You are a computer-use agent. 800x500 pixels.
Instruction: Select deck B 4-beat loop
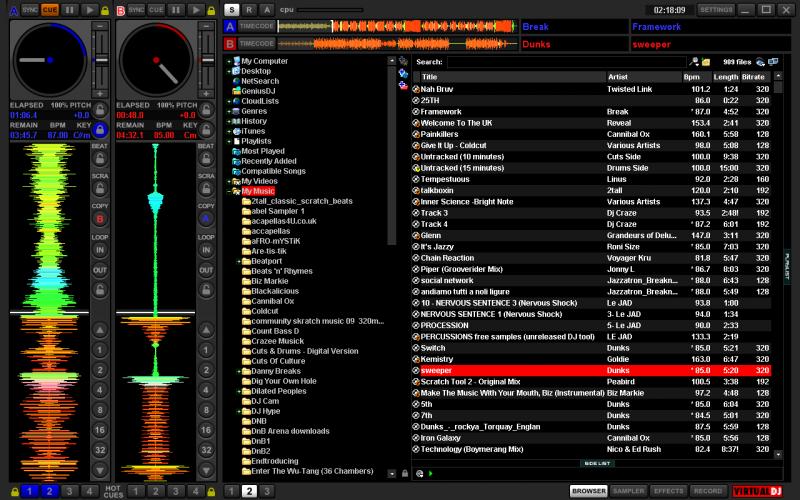206,390
